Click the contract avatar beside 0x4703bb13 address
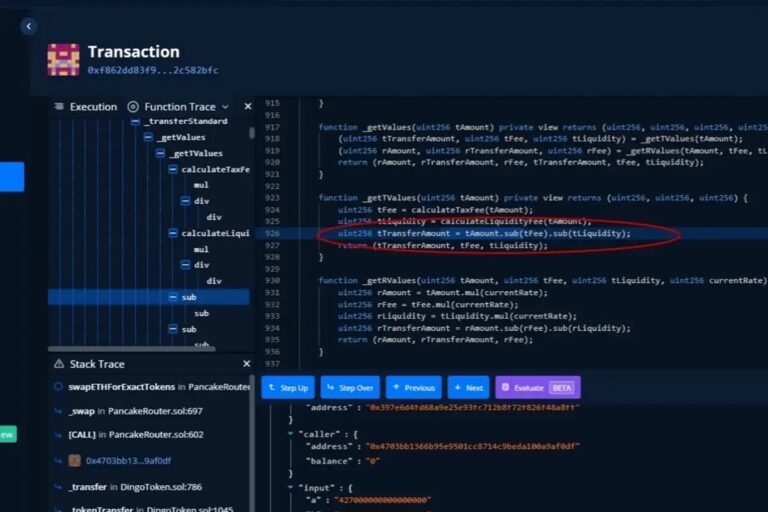Image resolution: width=768 pixels, height=512 pixels. click(x=74, y=460)
